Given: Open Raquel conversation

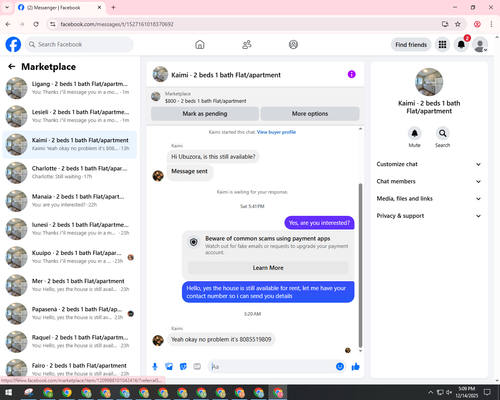Looking at the screenshot, I should [70, 342].
